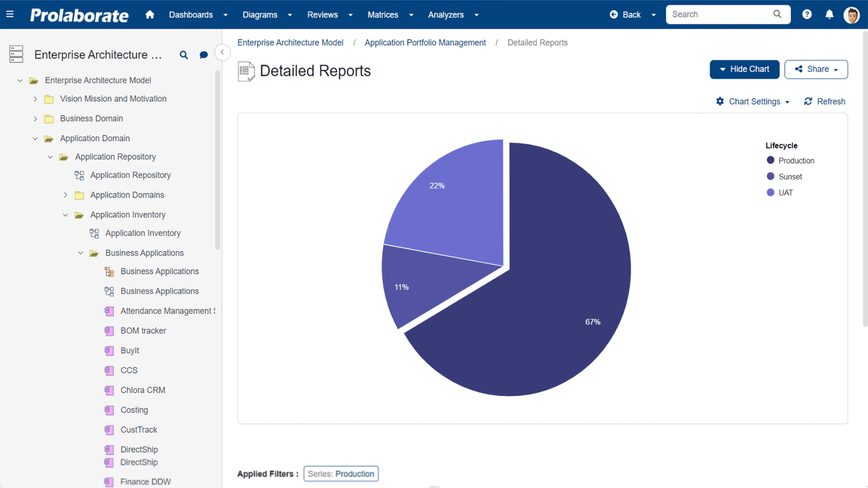This screenshot has height=488, width=868.
Task: Click the Sunset color dot in the legend
Action: [x=770, y=176]
